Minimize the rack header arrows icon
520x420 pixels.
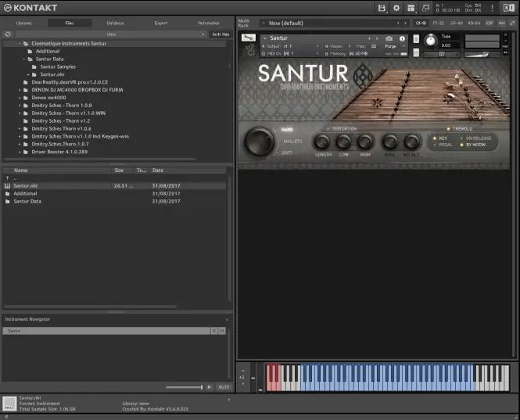(513, 23)
